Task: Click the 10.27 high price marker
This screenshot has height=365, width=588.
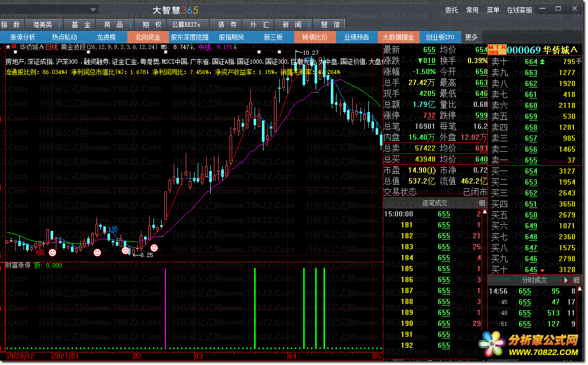Action: click(x=310, y=53)
